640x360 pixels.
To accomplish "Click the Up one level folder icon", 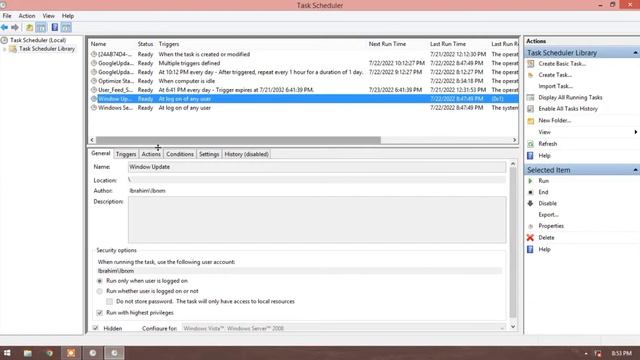I will click(x=29, y=28).
